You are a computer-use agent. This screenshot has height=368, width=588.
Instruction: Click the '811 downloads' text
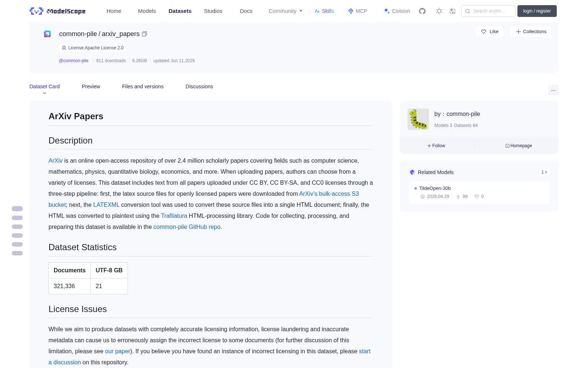111,61
